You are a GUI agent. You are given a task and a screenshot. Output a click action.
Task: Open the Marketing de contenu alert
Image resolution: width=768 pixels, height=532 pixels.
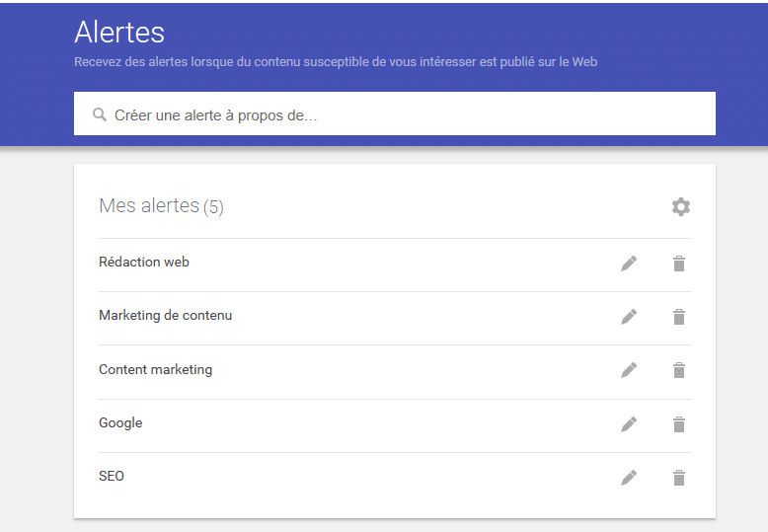[x=166, y=316]
